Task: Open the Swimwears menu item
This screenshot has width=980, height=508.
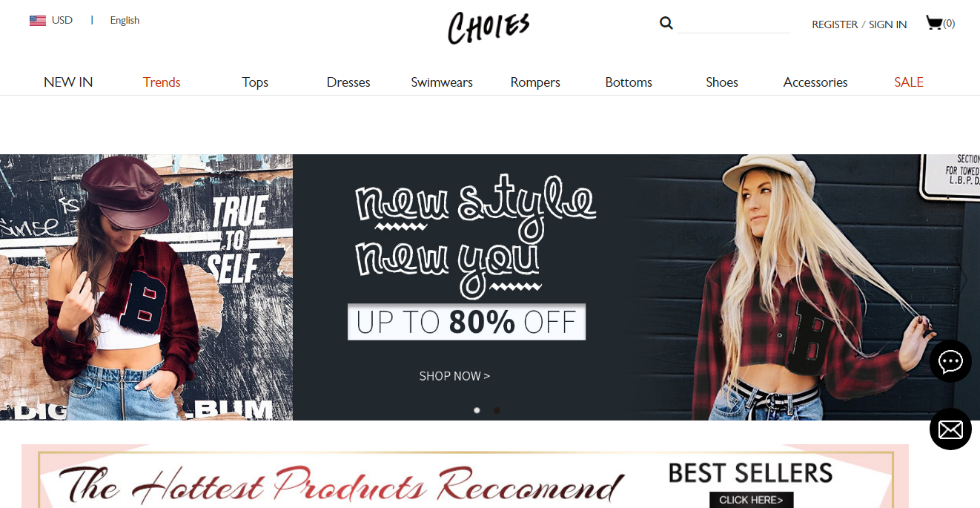Action: (x=442, y=82)
